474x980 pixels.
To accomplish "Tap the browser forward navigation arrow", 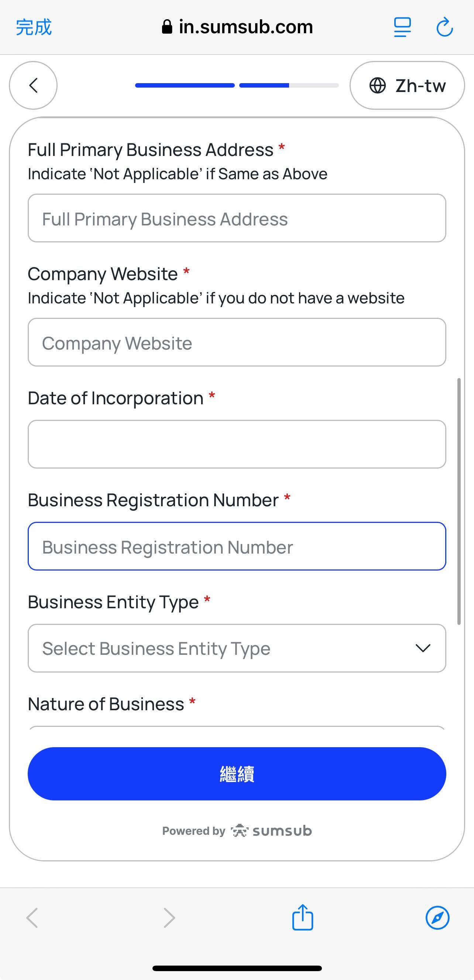I will (x=169, y=918).
